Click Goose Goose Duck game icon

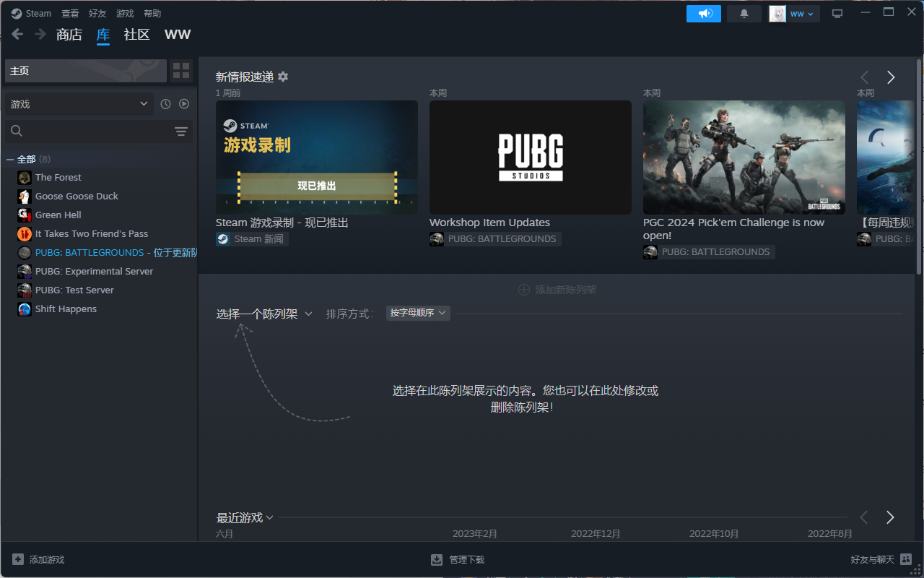25,197
